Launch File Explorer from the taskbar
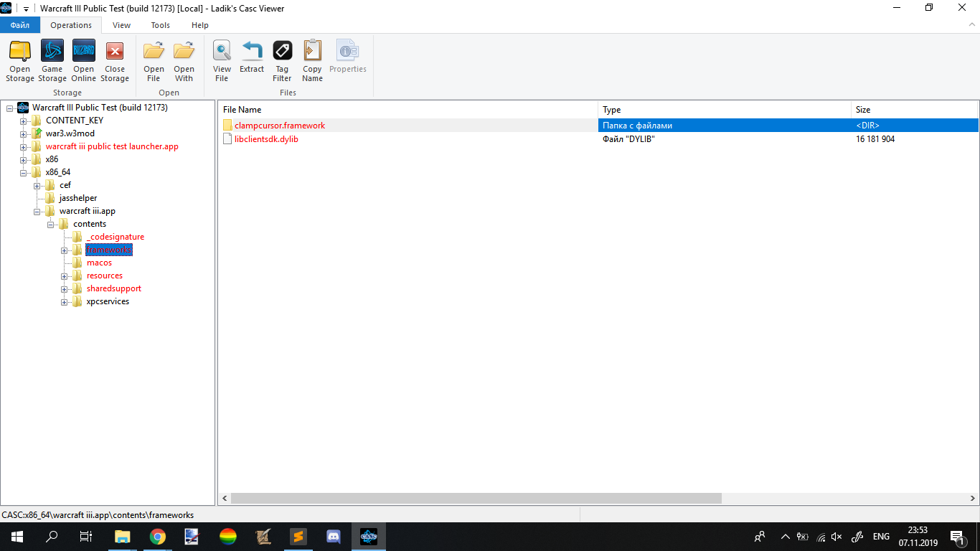Viewport: 980px width, 551px height. pos(123,537)
